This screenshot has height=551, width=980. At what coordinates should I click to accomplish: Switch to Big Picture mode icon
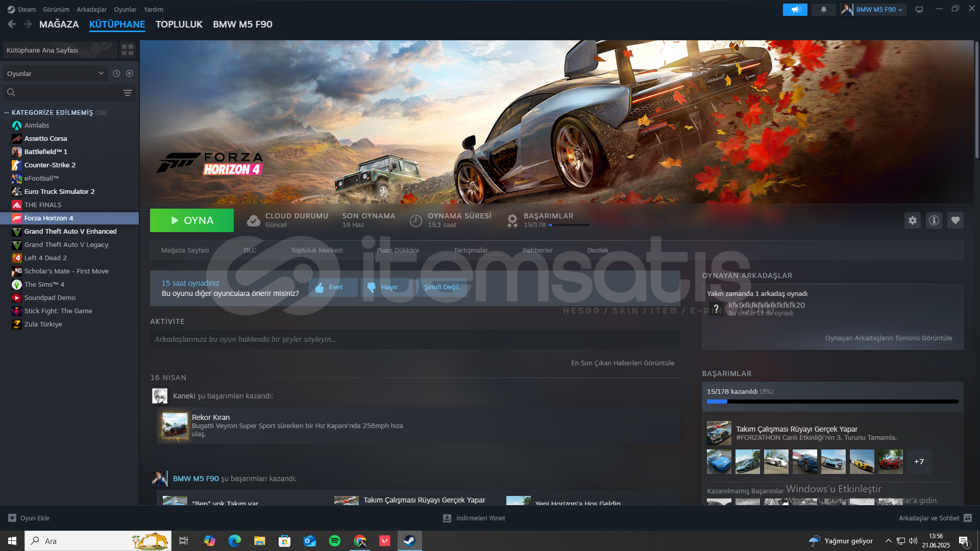pos(919,9)
